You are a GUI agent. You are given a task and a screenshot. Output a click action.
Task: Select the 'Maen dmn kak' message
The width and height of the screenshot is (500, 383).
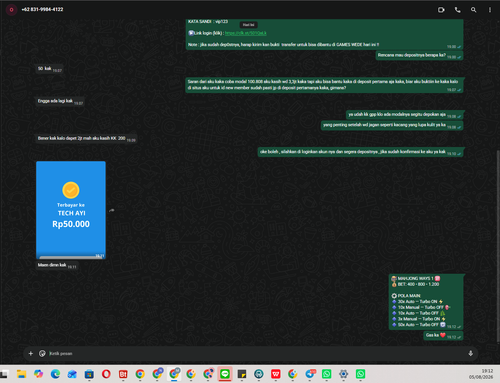[x=57, y=265]
